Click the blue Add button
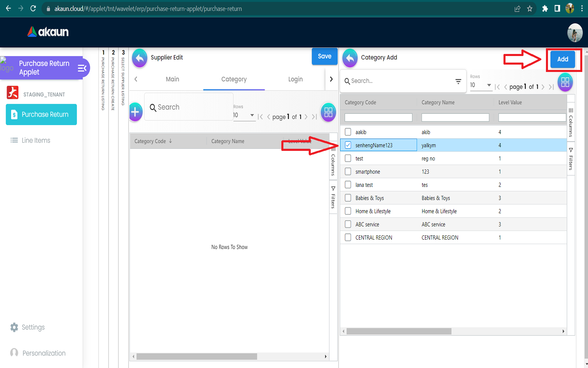This screenshot has height=368, width=588. pyautogui.click(x=562, y=59)
